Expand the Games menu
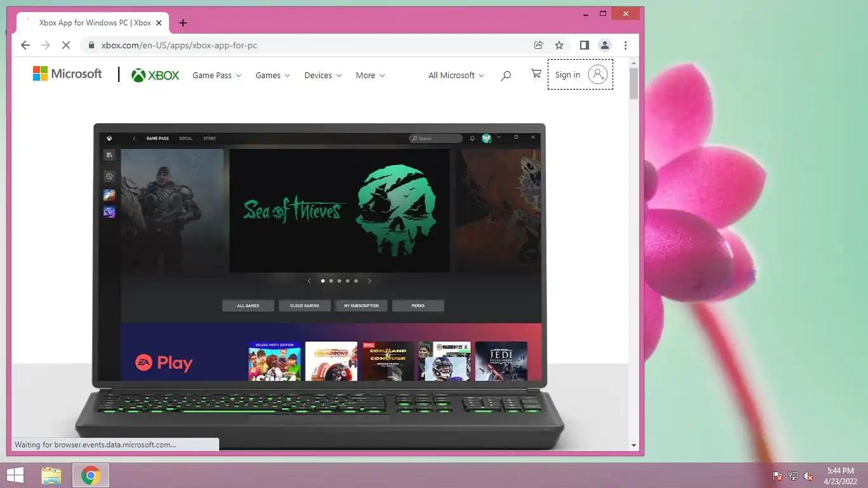Image resolution: width=868 pixels, height=488 pixels. coord(273,75)
